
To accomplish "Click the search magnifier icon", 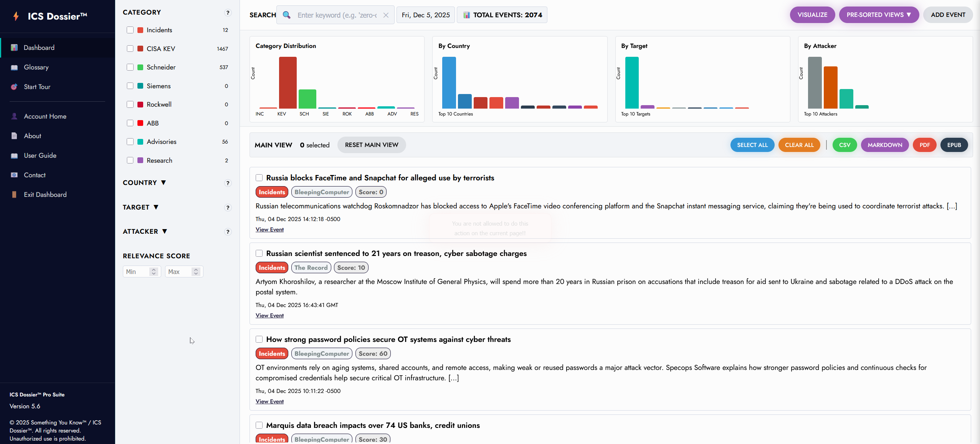I will click(286, 15).
